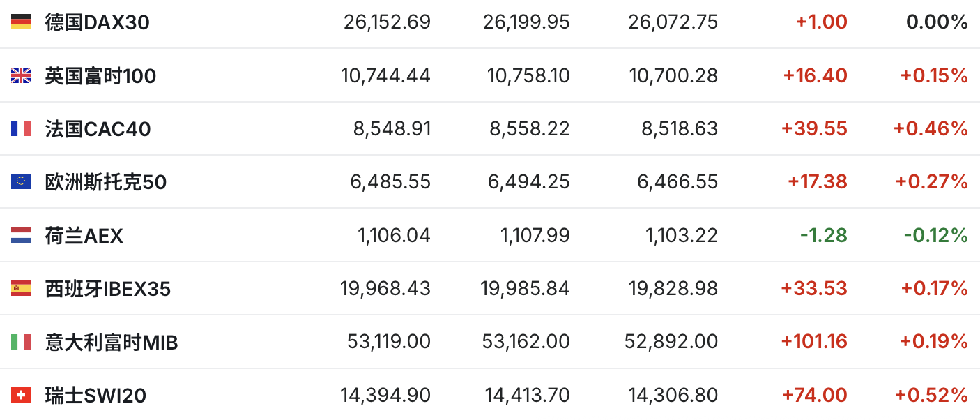Open the 欧洲斯托克50 index link

106,182
